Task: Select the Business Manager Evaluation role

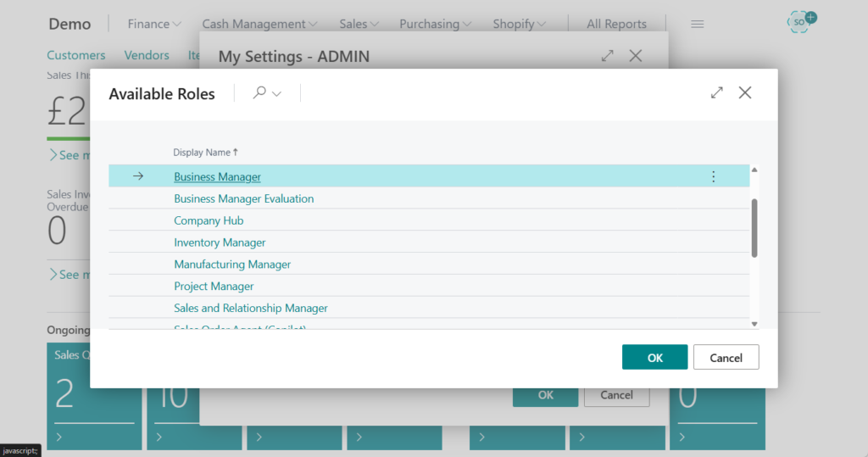Action: pos(243,198)
